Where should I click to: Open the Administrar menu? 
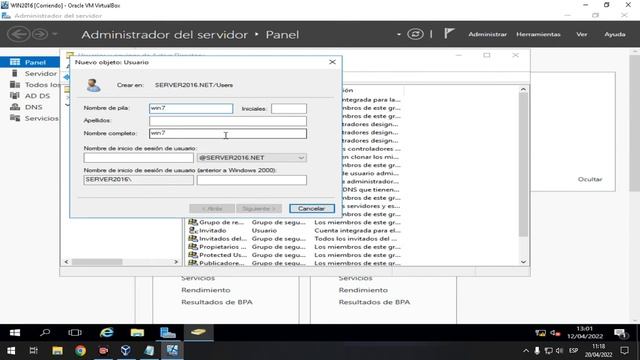pyautogui.click(x=487, y=34)
